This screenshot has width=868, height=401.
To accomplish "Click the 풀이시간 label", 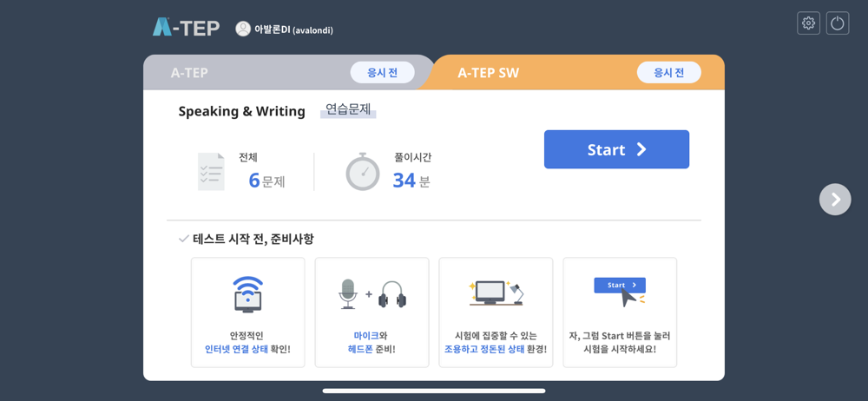I will [412, 158].
